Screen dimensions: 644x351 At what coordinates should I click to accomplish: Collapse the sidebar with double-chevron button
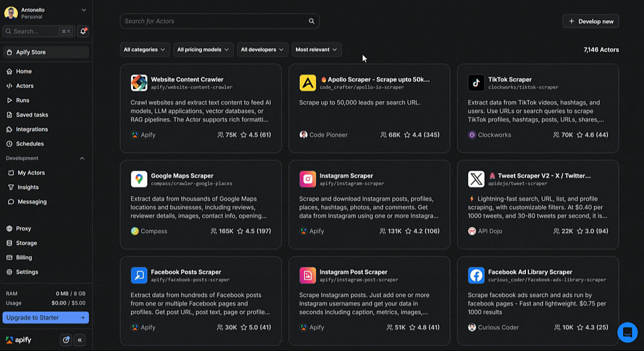tap(80, 340)
